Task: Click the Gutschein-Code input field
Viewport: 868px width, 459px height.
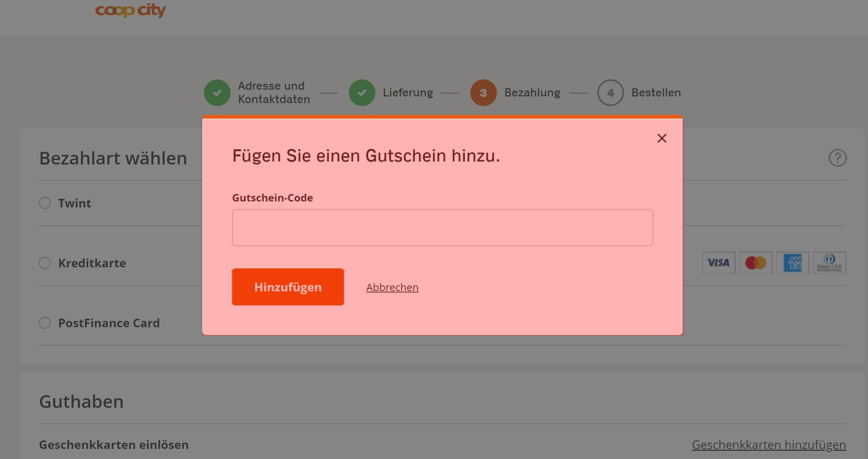Action: 442,228
